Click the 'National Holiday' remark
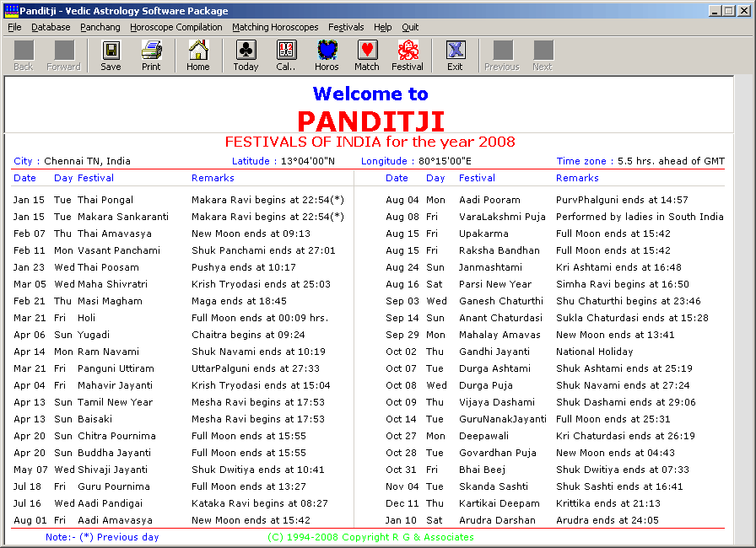756x548 pixels. pos(595,352)
